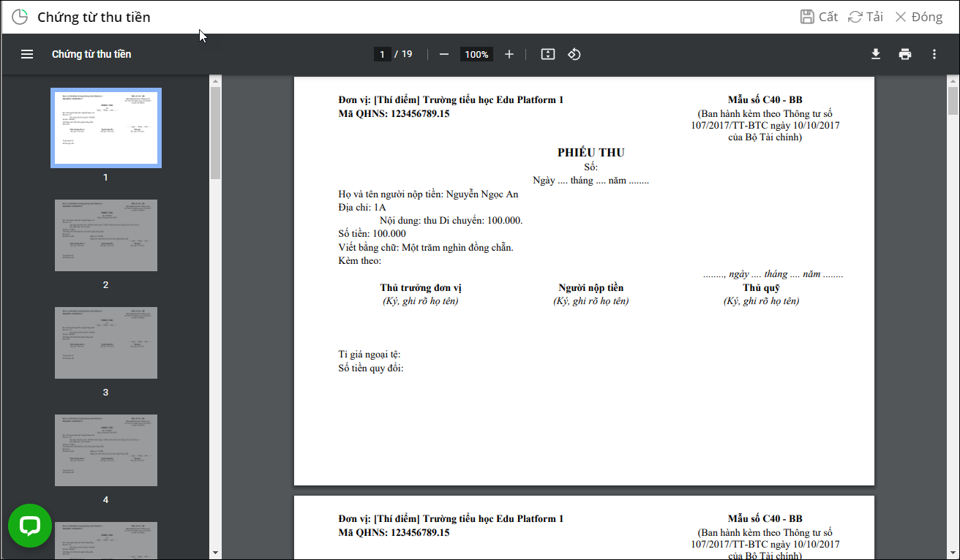The width and height of the screenshot is (960, 560).
Task: Click the 100% zoom level field
Action: [x=476, y=54]
